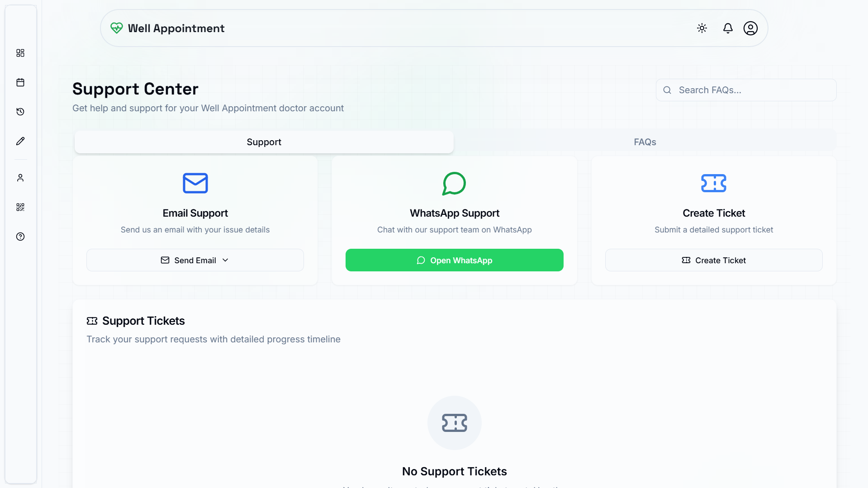The width and height of the screenshot is (868, 488).
Task: Switch to the FAQs tab
Action: [x=645, y=142]
